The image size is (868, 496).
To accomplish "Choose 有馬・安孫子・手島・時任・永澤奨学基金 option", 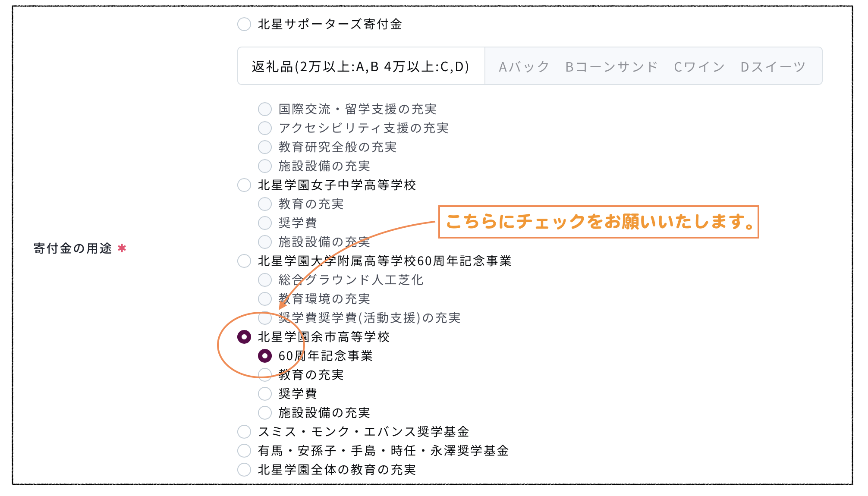I will pyautogui.click(x=244, y=451).
